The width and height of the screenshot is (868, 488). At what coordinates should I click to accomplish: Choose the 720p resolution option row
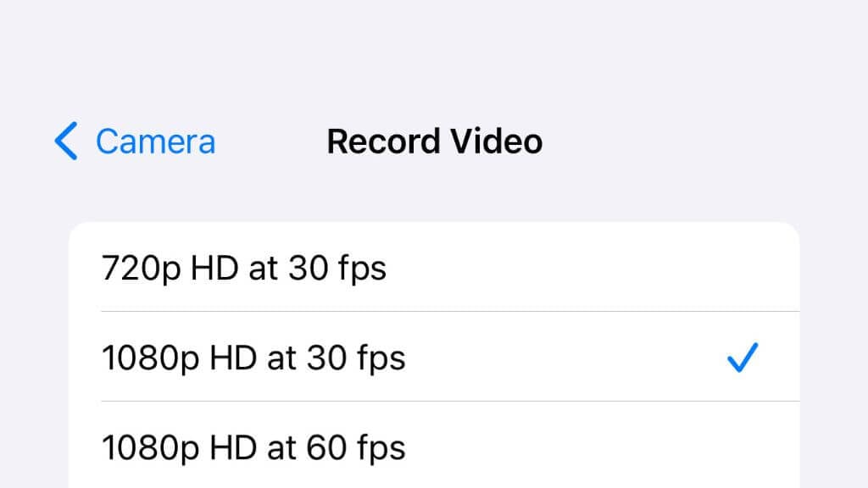pos(434,267)
